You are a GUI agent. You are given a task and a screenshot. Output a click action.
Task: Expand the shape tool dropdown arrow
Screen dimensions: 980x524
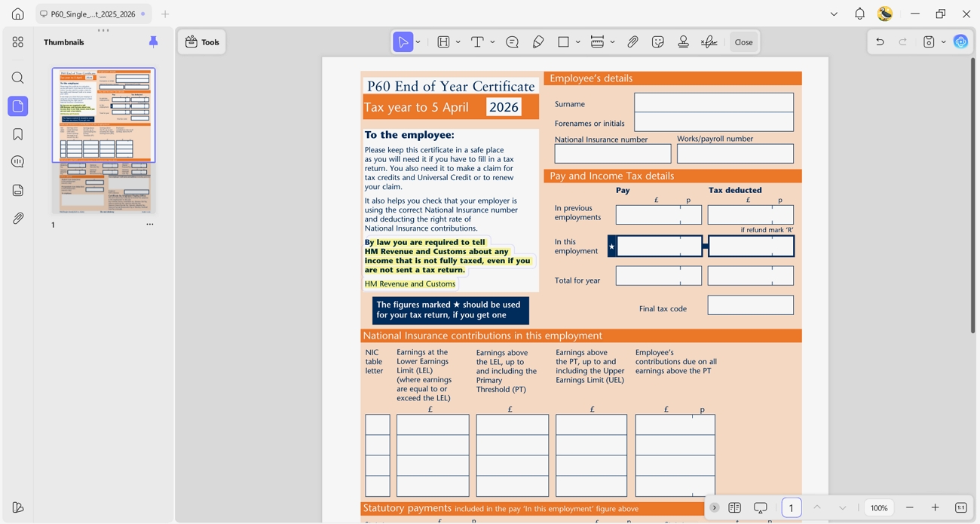[x=578, y=42]
